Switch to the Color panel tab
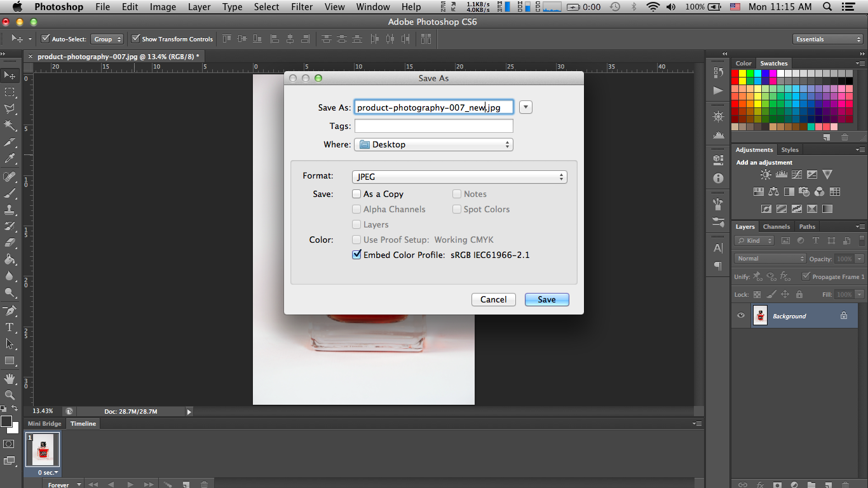Screen dimensions: 868x488 click(x=743, y=64)
